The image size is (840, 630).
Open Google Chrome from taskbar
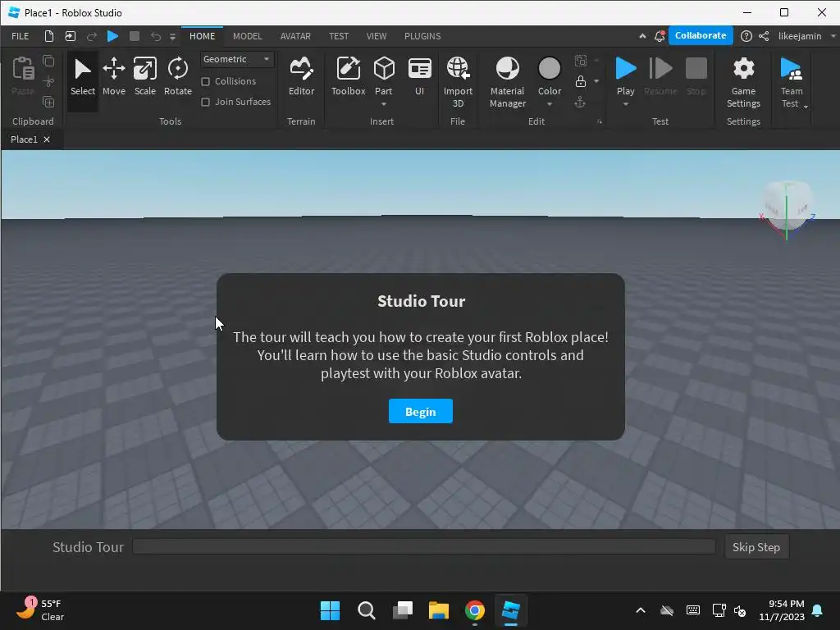(475, 610)
